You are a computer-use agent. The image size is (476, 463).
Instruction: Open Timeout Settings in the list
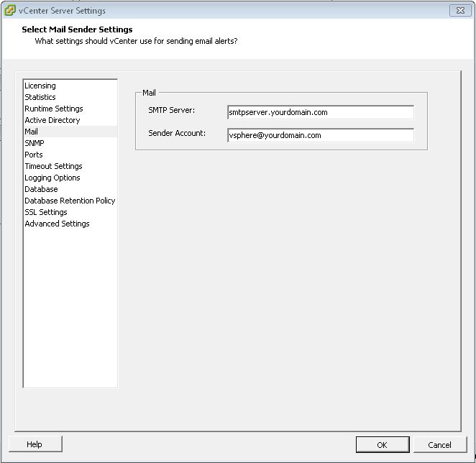click(x=53, y=166)
